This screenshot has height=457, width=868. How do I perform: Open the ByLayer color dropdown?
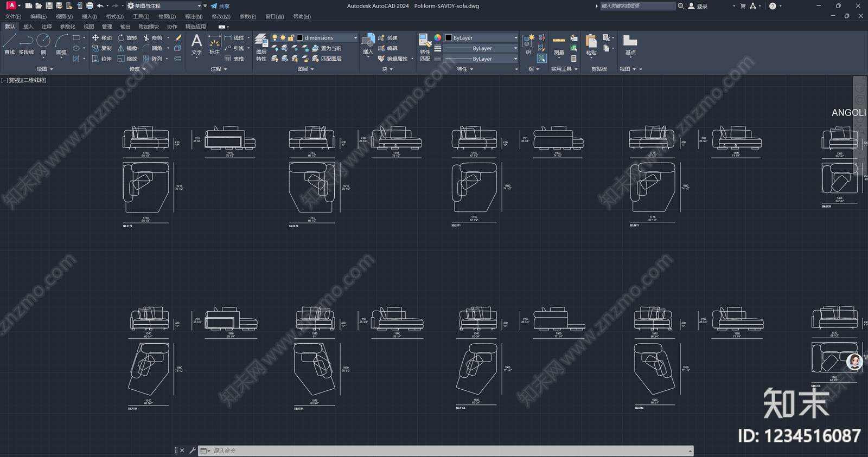tap(515, 38)
